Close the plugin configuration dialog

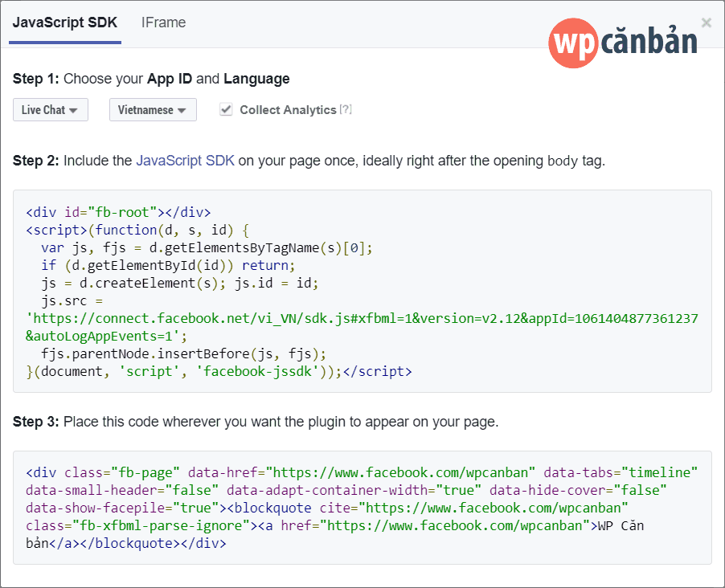707,22
